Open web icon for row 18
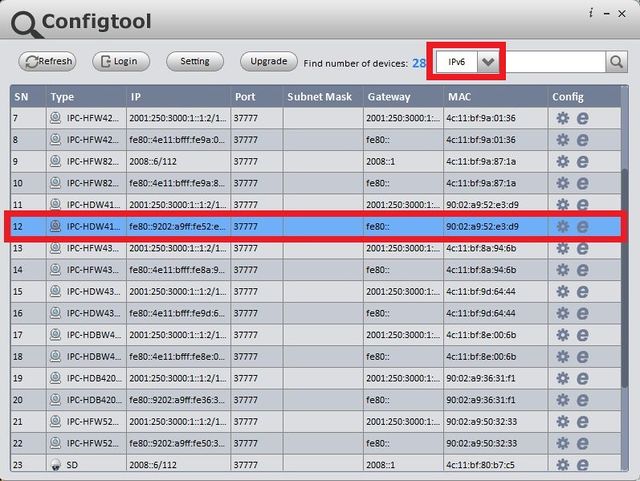 point(582,356)
